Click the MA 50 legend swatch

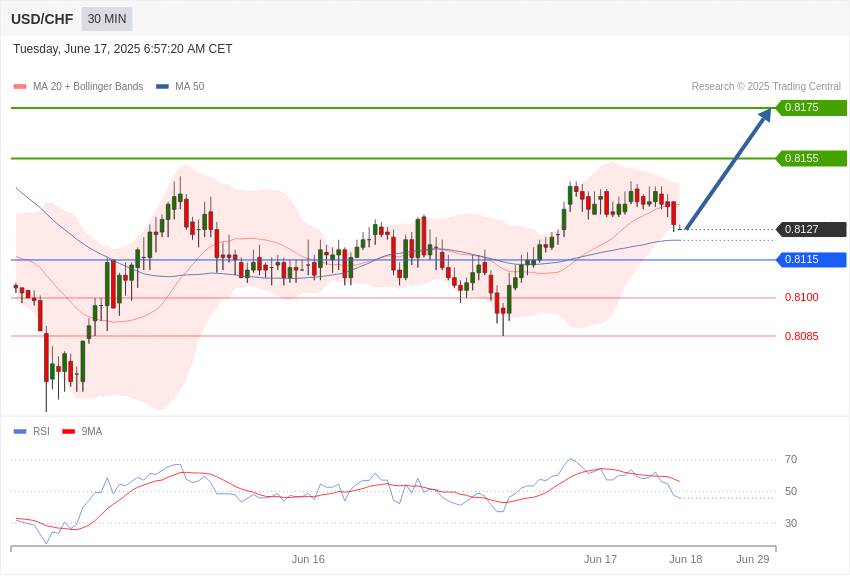[162, 86]
